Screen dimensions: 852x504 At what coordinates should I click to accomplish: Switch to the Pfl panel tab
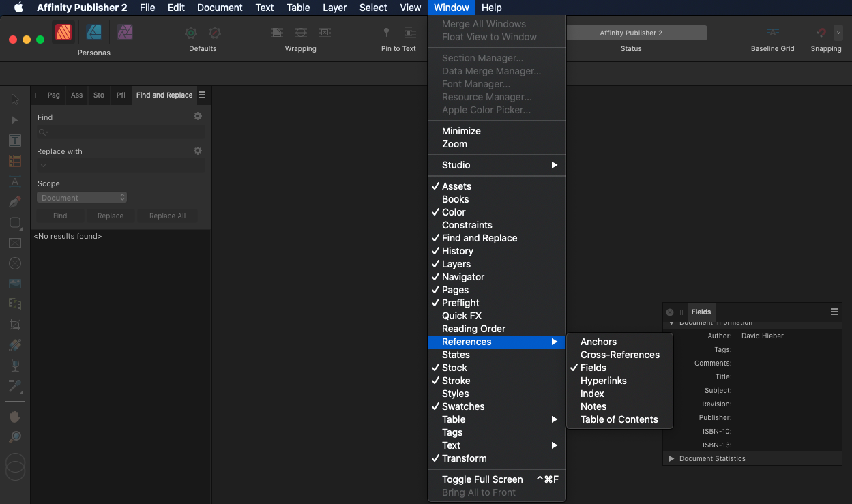click(121, 95)
